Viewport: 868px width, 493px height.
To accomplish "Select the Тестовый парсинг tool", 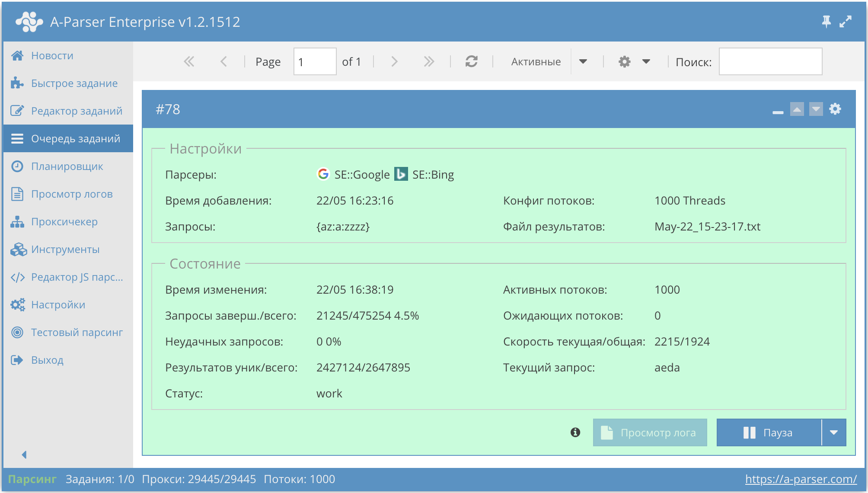I will click(x=76, y=332).
